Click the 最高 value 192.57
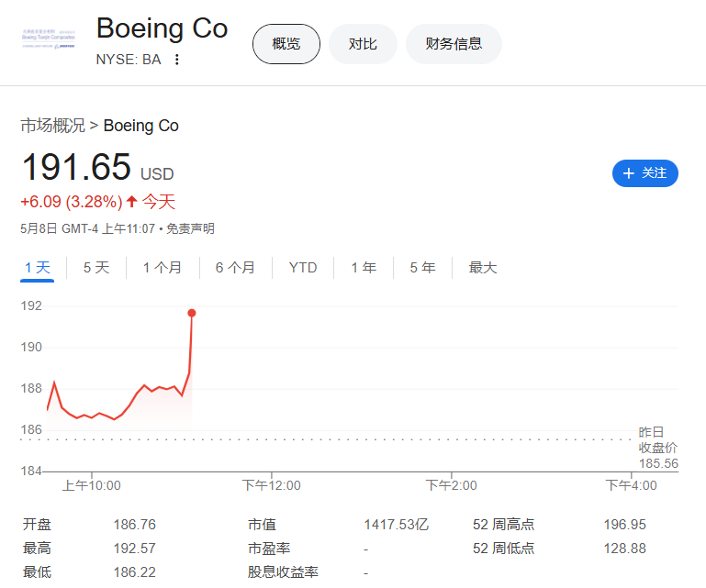Image resolution: width=706 pixels, height=588 pixels. coord(135,549)
